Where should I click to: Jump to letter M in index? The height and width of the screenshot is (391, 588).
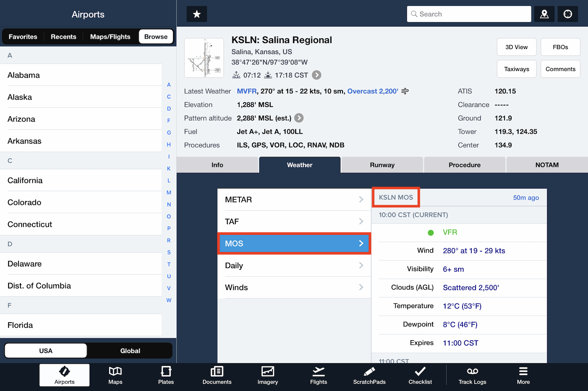pyautogui.click(x=169, y=193)
